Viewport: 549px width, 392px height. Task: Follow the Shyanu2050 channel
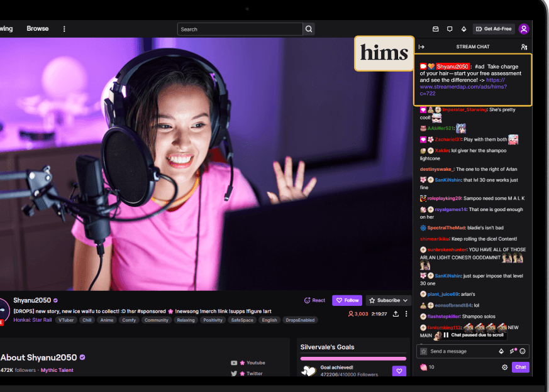tap(347, 300)
